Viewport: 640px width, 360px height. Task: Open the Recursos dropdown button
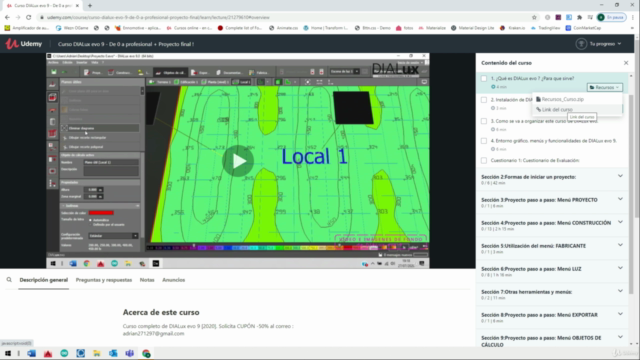coord(604,87)
